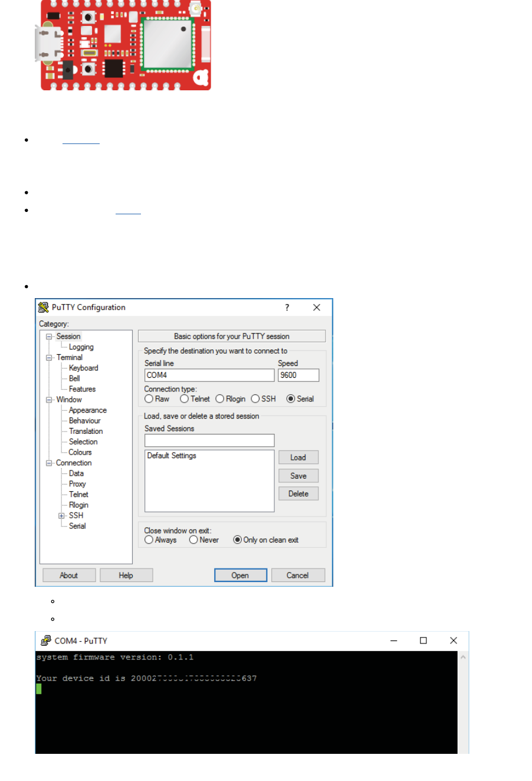Click the Open button
Screen dimensions: 532x781
click(241, 576)
